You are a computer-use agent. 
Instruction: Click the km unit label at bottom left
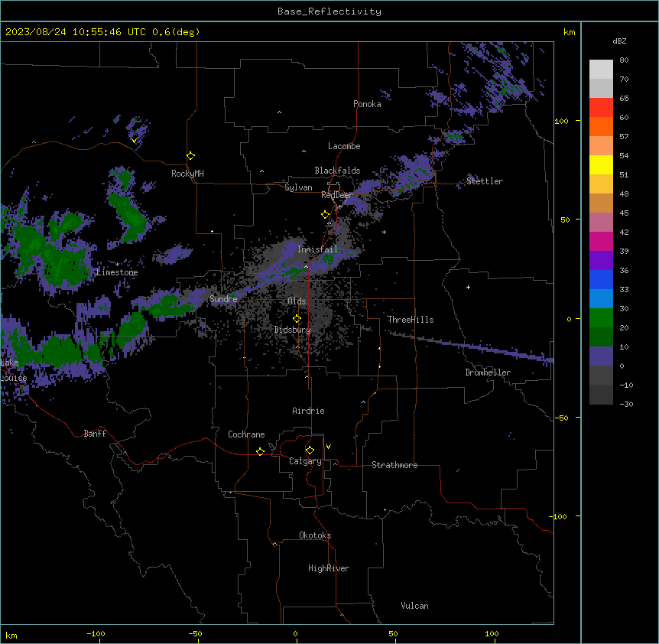coord(11,635)
